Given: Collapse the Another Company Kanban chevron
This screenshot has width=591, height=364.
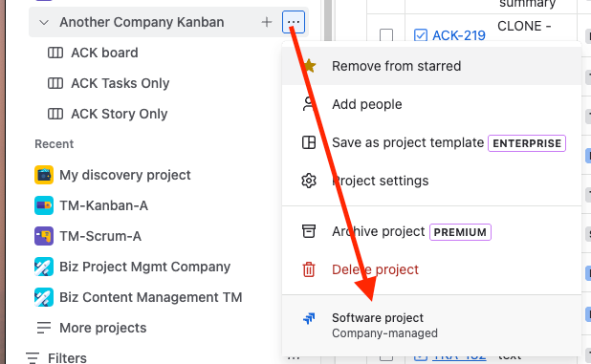Looking at the screenshot, I should pyautogui.click(x=44, y=23).
